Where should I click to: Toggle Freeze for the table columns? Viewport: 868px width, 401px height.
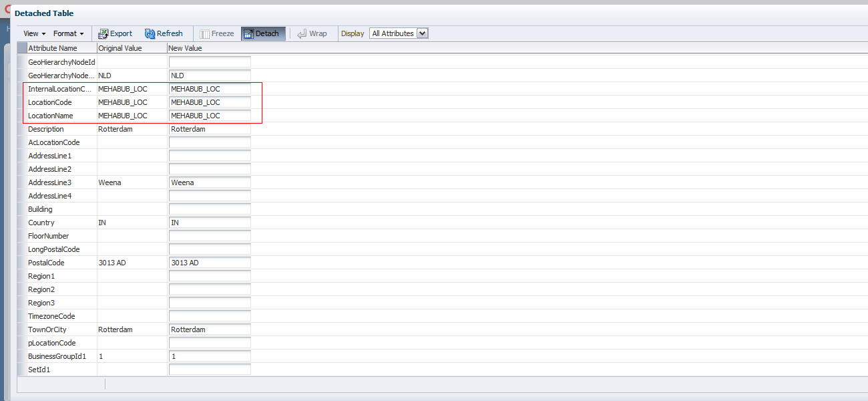click(217, 33)
